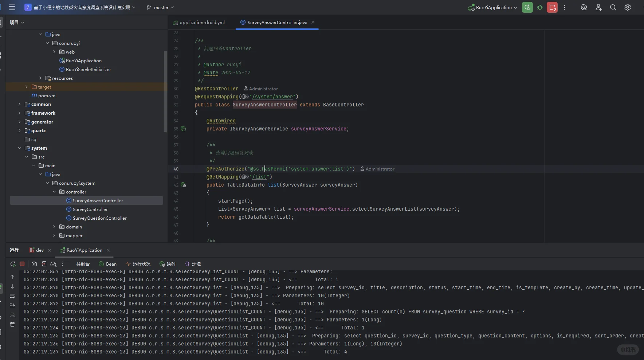644x360 pixels.
Task: Open the 项目 view dropdown
Action: point(17,22)
